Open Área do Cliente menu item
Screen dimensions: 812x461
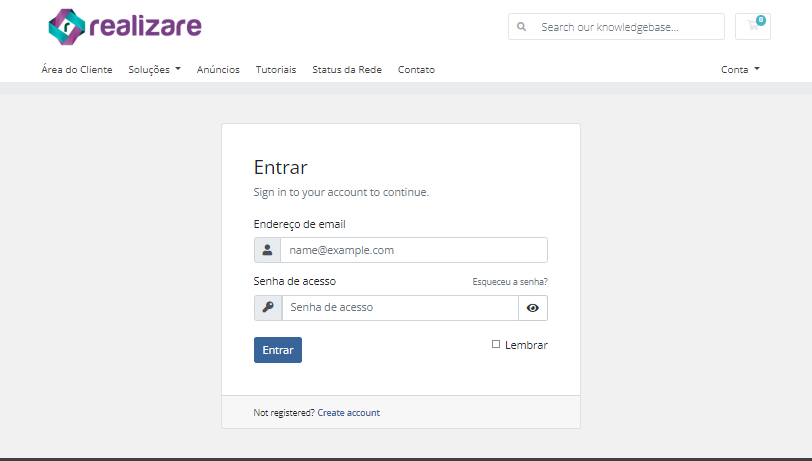pos(77,69)
